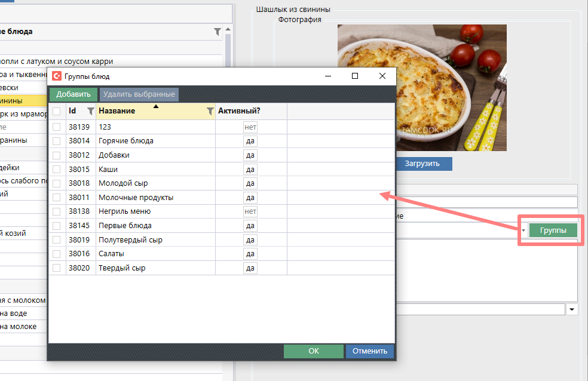Image resolution: width=588 pixels, height=381 pixels.
Task: Click filter icon in background dishes list header
Action: (x=217, y=32)
